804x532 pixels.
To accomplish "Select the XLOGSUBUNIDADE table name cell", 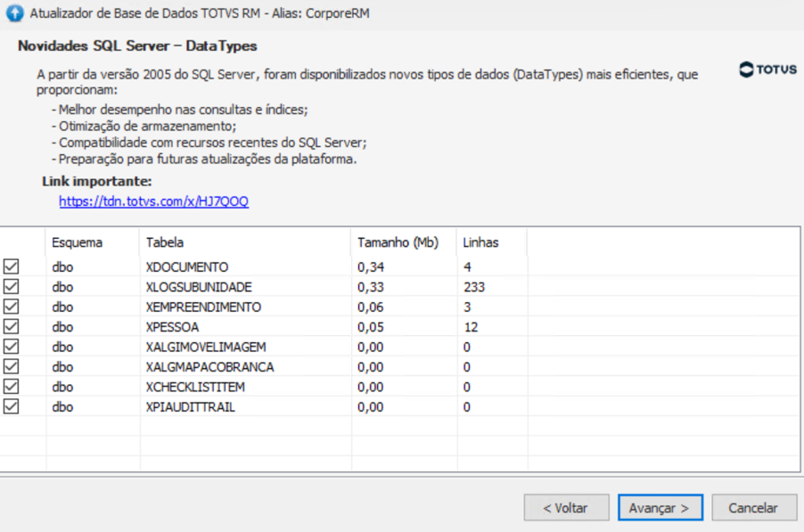I will (199, 287).
